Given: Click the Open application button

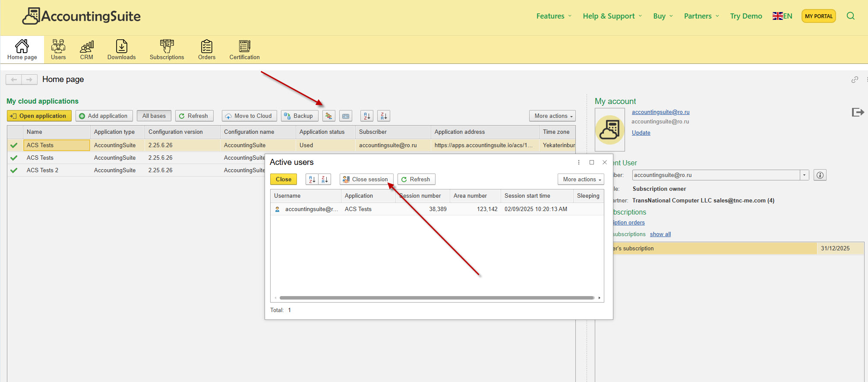Looking at the screenshot, I should point(39,116).
